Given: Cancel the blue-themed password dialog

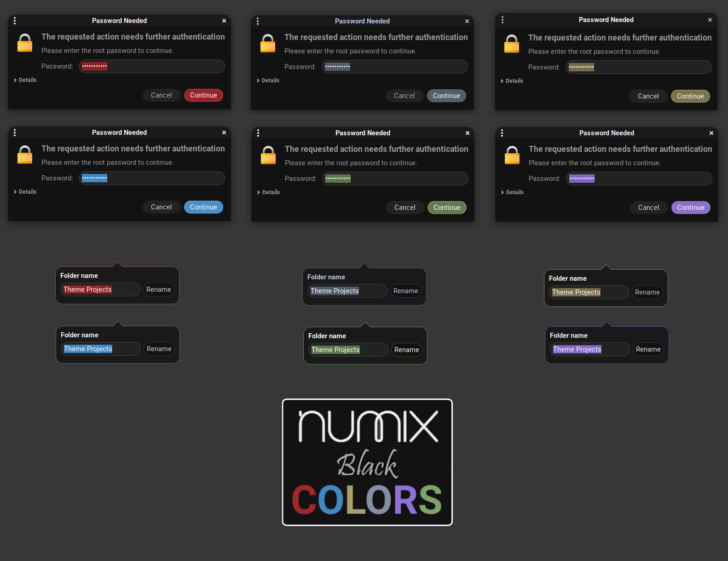Looking at the screenshot, I should [162, 207].
